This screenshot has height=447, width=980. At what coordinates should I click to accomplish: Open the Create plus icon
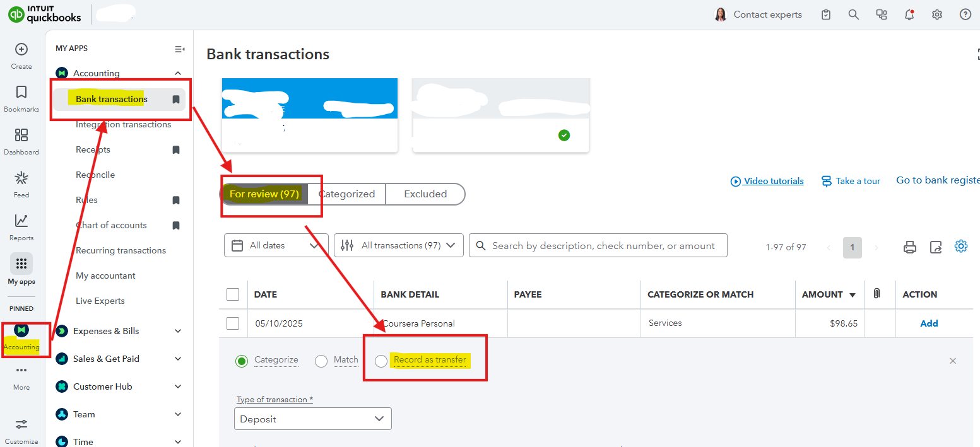(x=21, y=49)
